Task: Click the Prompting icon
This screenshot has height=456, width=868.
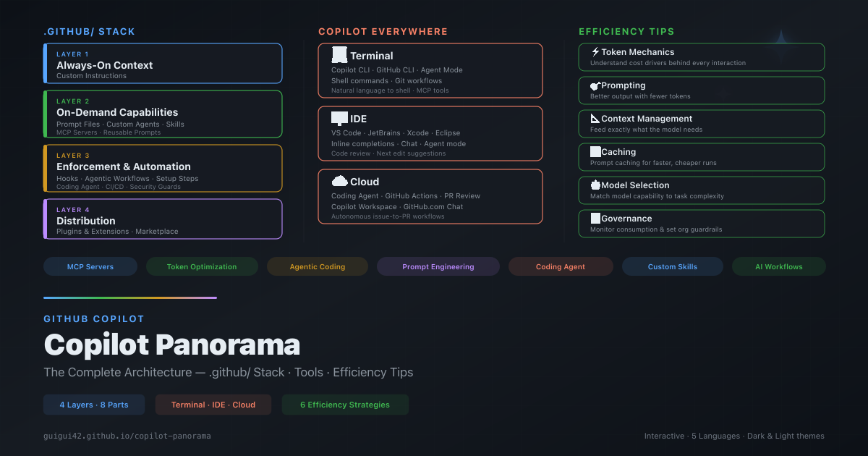Action: pos(595,85)
